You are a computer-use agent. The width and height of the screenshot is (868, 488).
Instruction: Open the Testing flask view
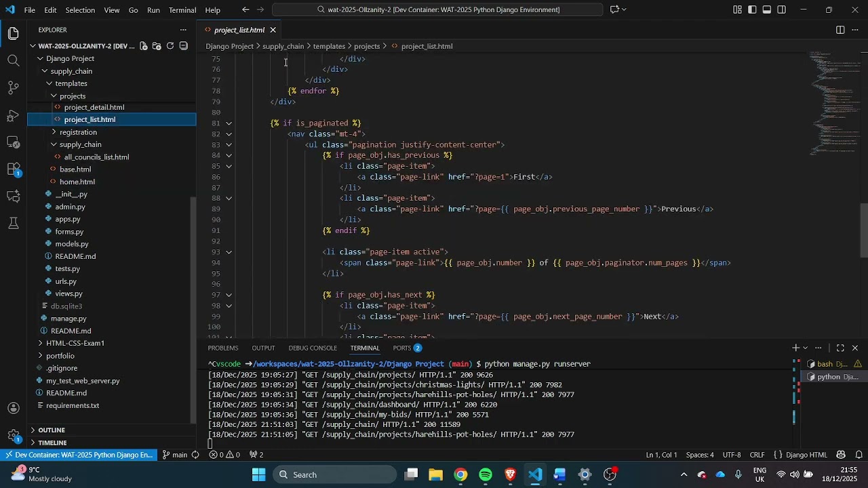point(14,223)
